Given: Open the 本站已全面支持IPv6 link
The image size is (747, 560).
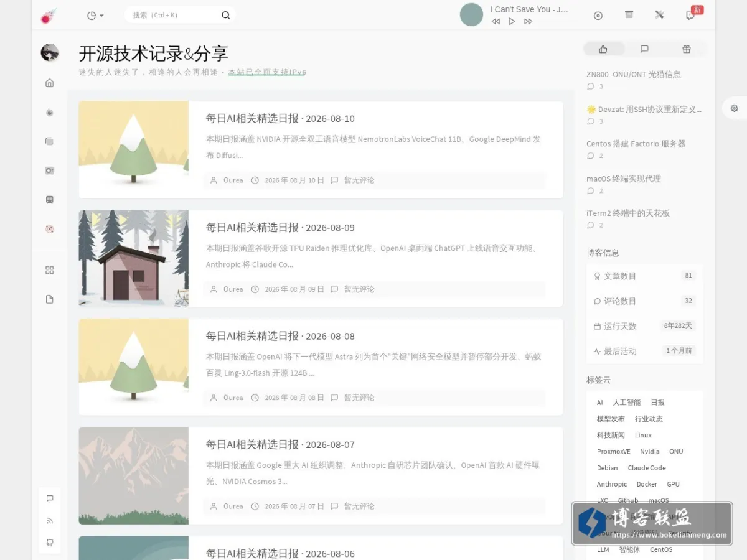Looking at the screenshot, I should (267, 72).
